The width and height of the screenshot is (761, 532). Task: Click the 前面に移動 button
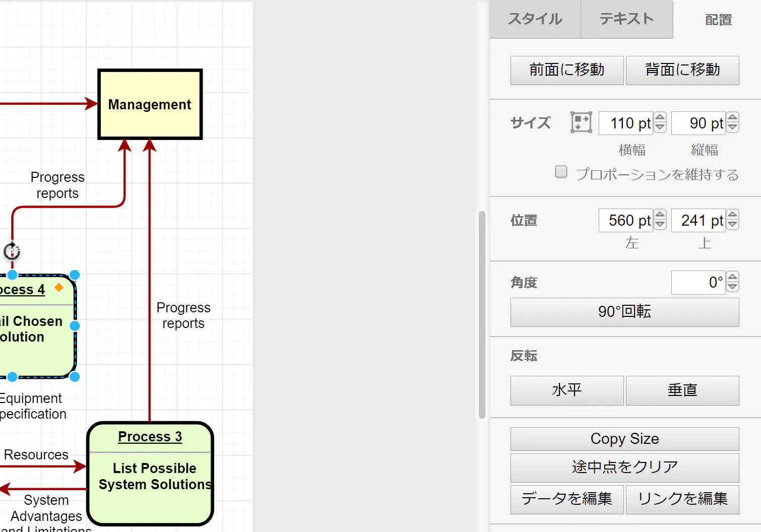click(x=567, y=70)
